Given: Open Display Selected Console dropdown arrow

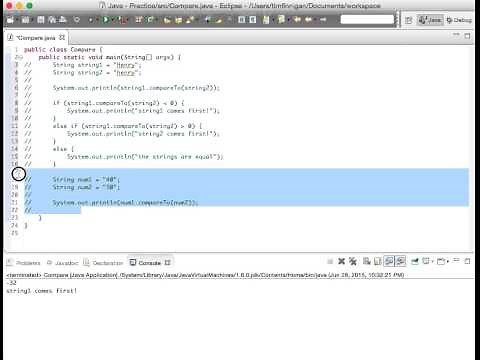Looking at the screenshot, I should coord(432,261).
